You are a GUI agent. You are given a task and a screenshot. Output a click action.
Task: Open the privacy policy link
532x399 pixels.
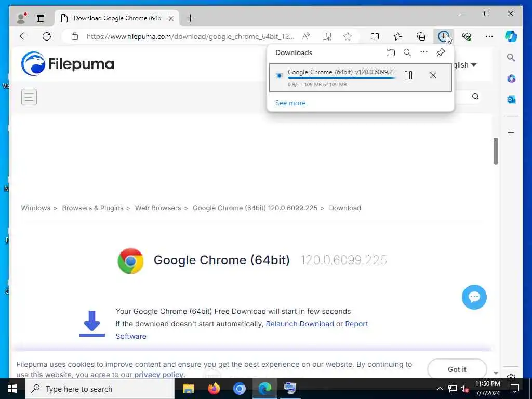coord(159,375)
